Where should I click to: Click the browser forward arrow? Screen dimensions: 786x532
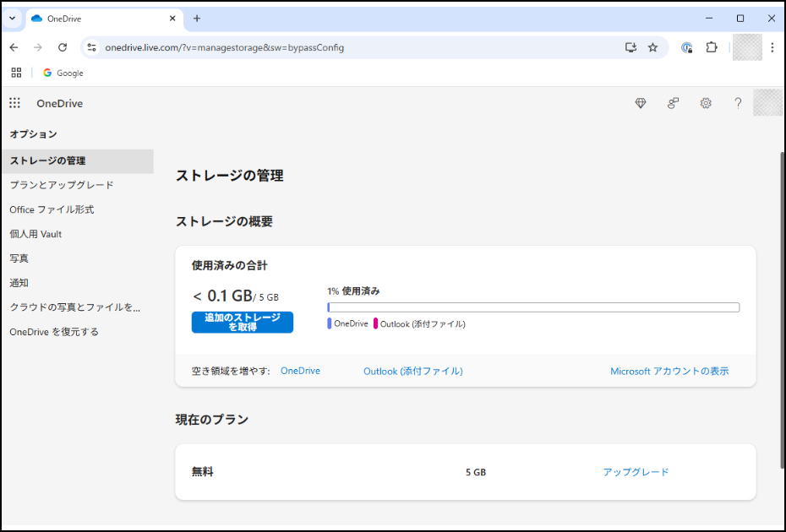38,47
